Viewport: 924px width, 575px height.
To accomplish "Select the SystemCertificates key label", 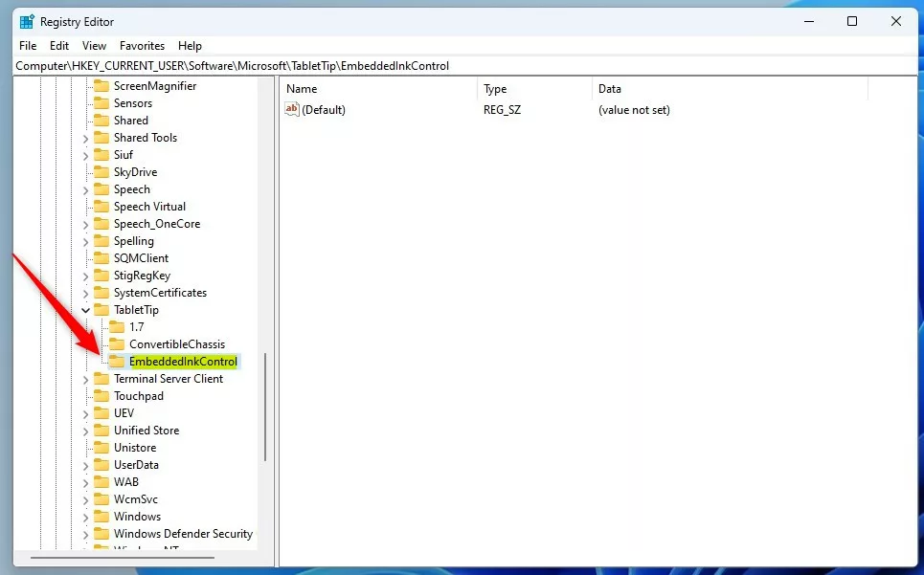I will point(160,293).
